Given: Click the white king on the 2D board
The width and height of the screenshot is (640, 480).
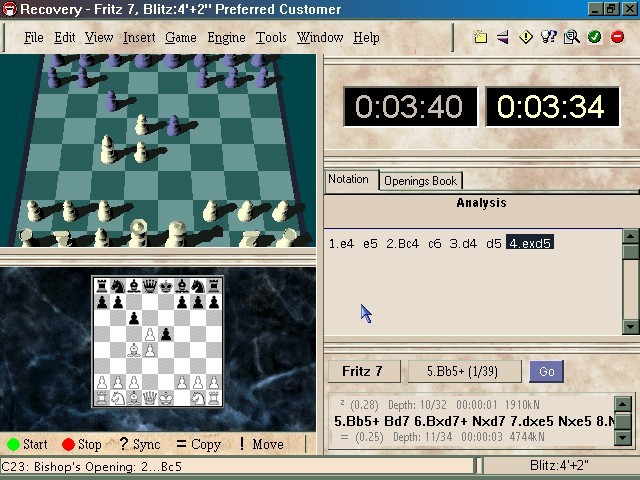Looking at the screenshot, I should tap(166, 398).
